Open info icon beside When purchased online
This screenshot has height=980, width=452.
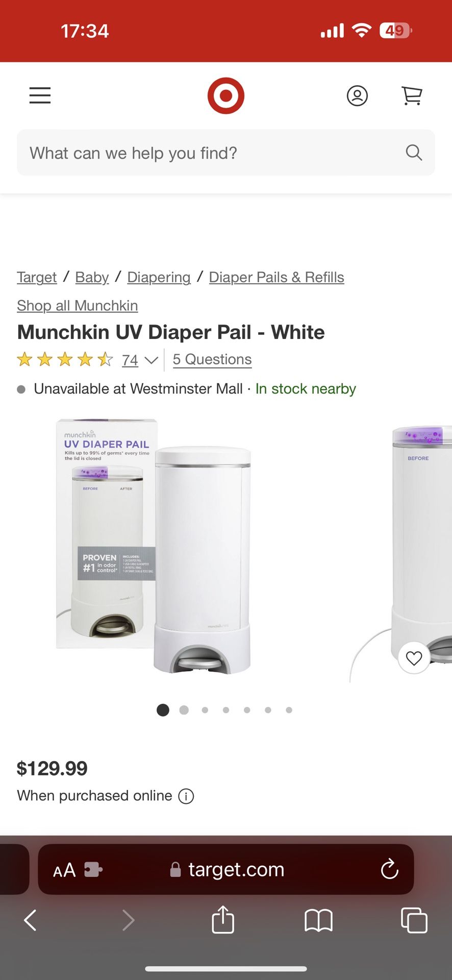186,796
